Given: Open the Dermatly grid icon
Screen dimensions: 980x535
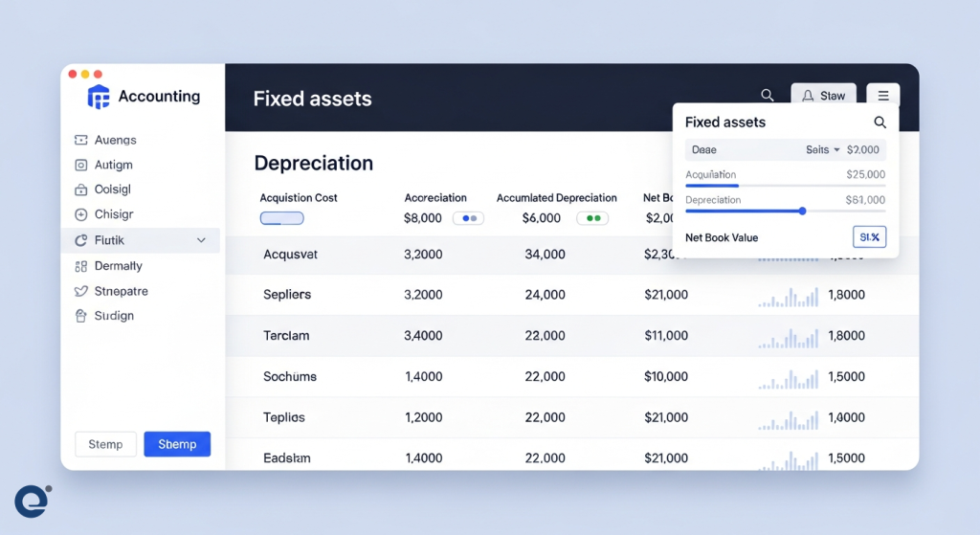Looking at the screenshot, I should [x=80, y=266].
